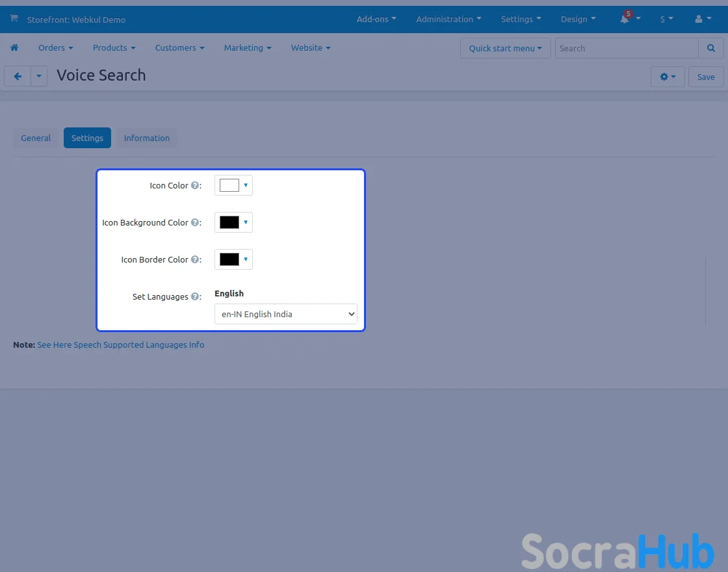Expand the Quick start menu

(505, 48)
